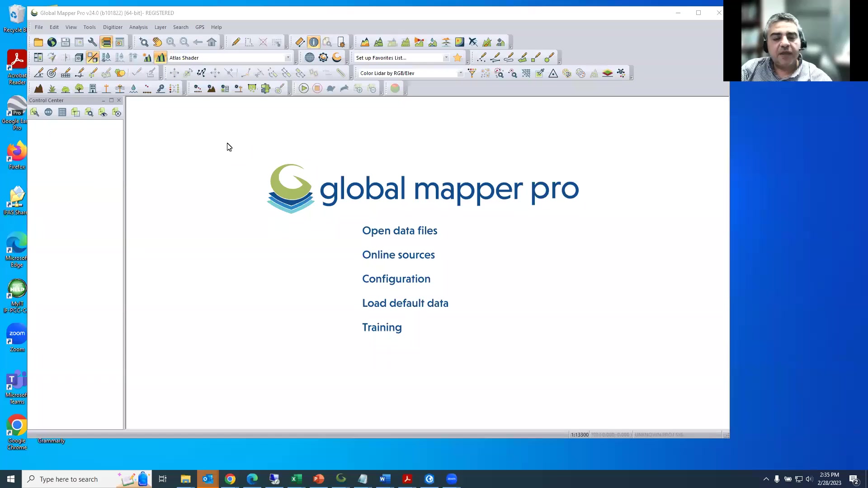Click the Measure tool icon
The image size is (868, 488).
(x=299, y=42)
